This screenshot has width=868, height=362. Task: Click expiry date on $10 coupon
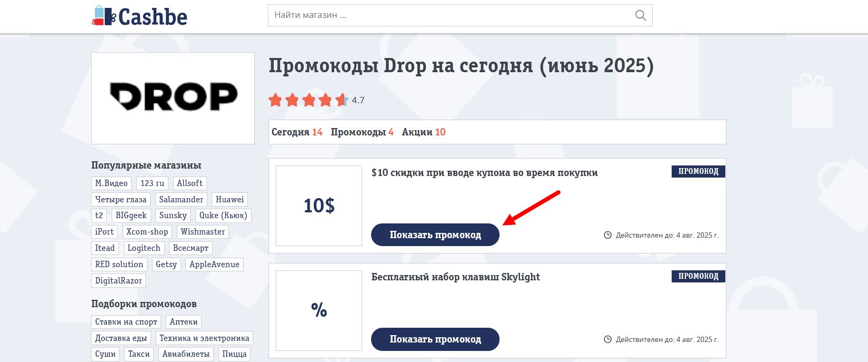(667, 236)
